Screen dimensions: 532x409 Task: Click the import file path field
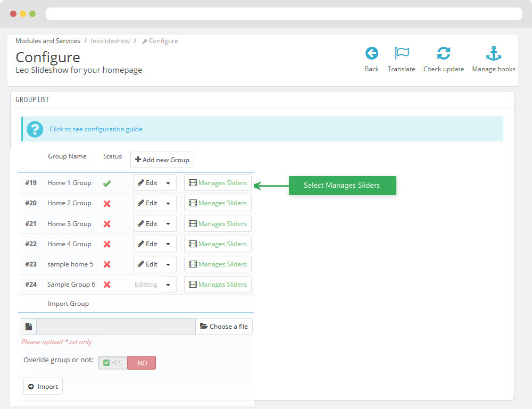[115, 327]
